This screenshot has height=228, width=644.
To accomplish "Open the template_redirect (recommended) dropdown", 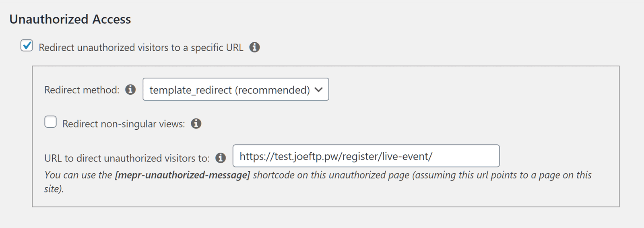I will [236, 89].
